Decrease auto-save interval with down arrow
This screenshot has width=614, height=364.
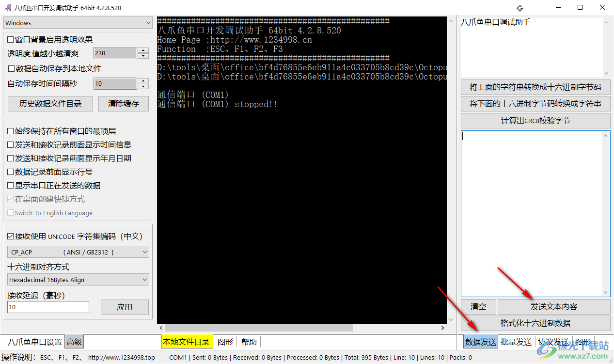tap(143, 87)
